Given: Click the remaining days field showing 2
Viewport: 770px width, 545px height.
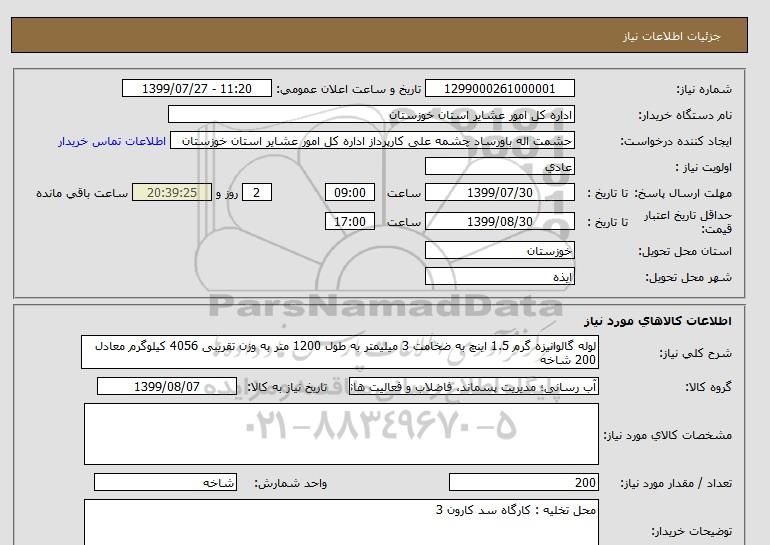Looking at the screenshot, I should click(256, 192).
